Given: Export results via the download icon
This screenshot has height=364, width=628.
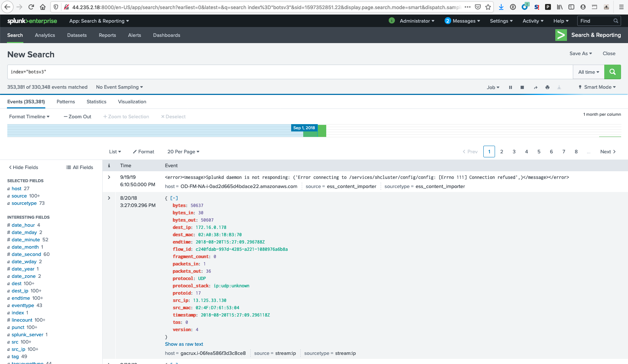Looking at the screenshot, I should [x=559, y=87].
